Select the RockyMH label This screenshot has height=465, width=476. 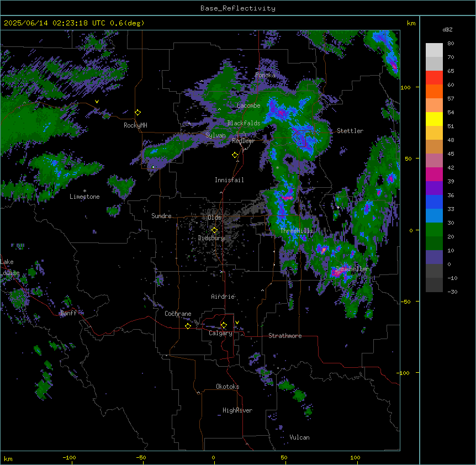[135, 125]
